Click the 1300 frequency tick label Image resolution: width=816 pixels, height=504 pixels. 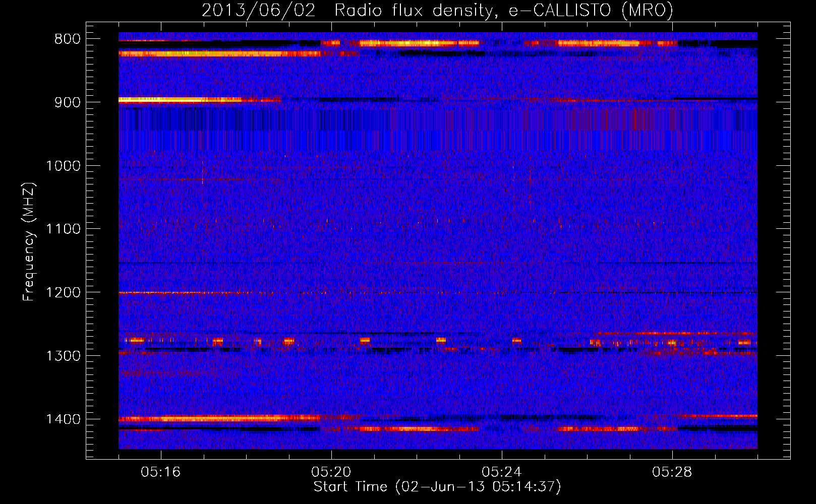(63, 356)
